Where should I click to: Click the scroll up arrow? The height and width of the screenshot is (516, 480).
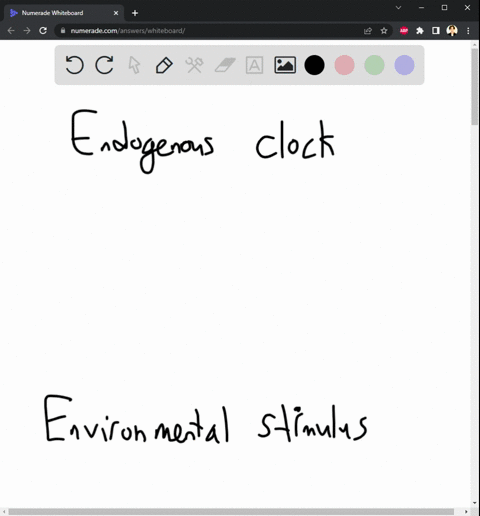(475, 44)
